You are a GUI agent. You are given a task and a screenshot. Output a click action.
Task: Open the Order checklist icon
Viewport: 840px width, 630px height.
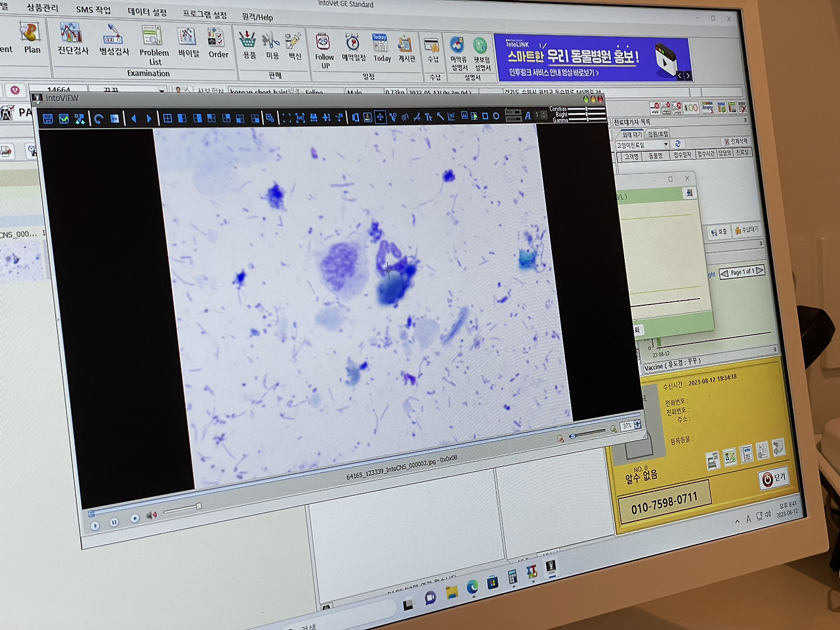217,44
